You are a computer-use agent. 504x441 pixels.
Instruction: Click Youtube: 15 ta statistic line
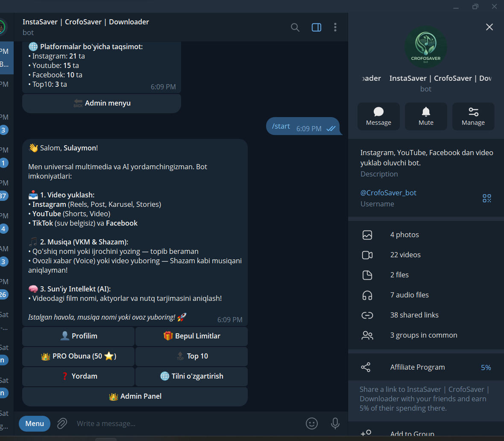pos(54,65)
